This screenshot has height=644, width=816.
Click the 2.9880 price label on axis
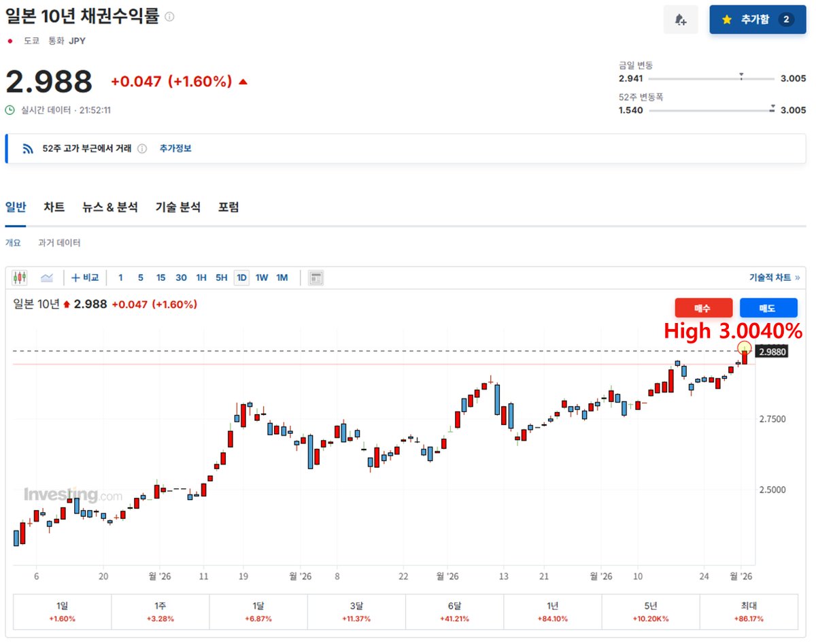pyautogui.click(x=773, y=352)
